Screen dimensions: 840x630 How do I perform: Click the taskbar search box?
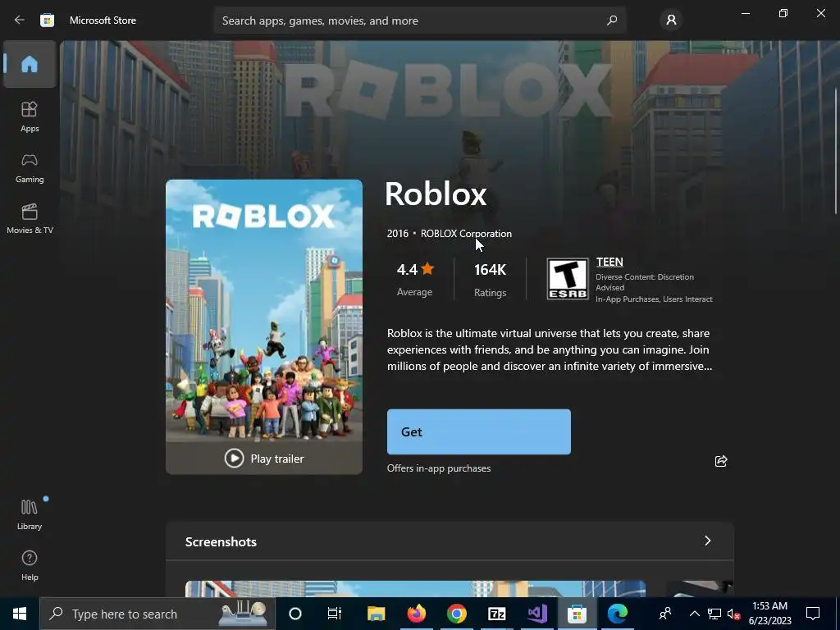[157, 614]
